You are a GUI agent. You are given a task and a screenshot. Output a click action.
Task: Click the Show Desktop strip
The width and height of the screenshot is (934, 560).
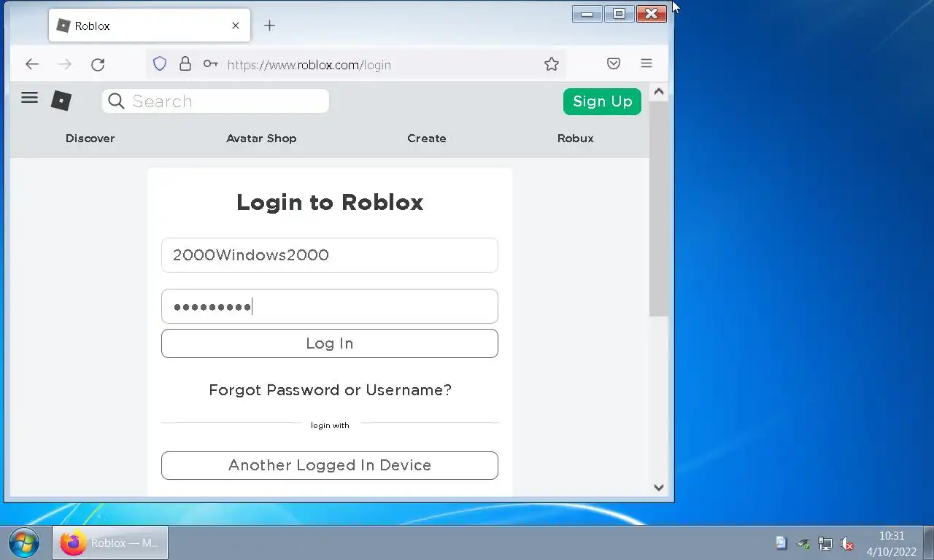tap(929, 543)
